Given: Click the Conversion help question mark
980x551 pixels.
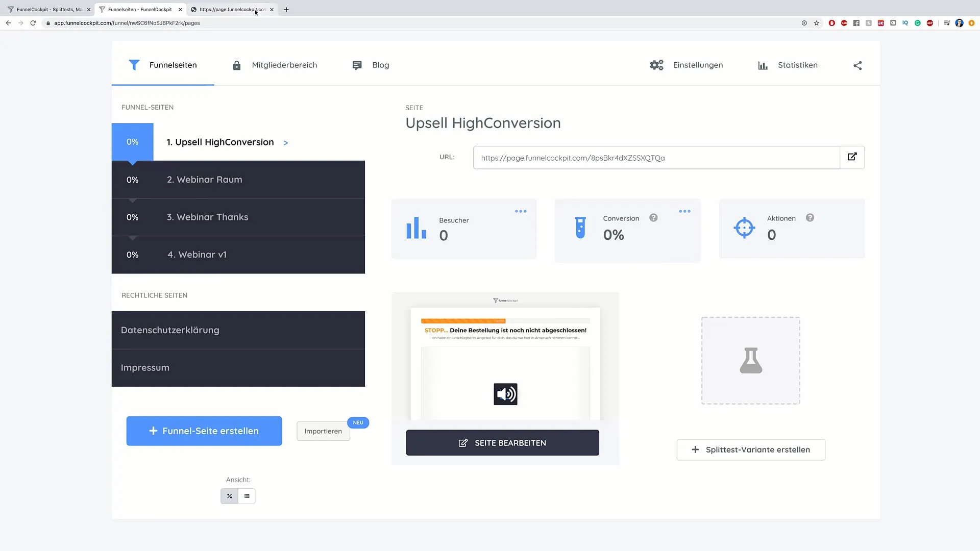Looking at the screenshot, I should click(x=653, y=218).
